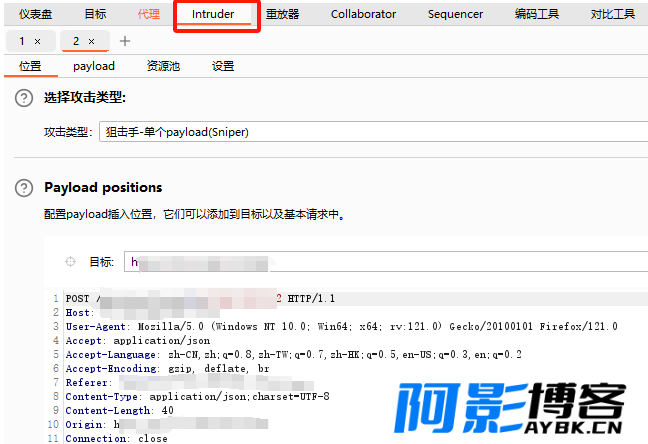The width and height of the screenshot is (648, 444).
Task: Select the Intruder tab
Action: pyautogui.click(x=213, y=14)
